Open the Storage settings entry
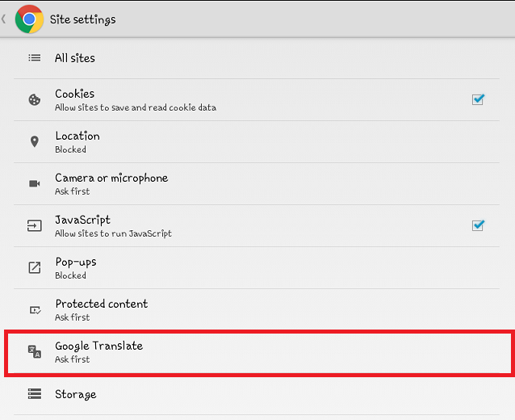This screenshot has width=515, height=420. 257,394
